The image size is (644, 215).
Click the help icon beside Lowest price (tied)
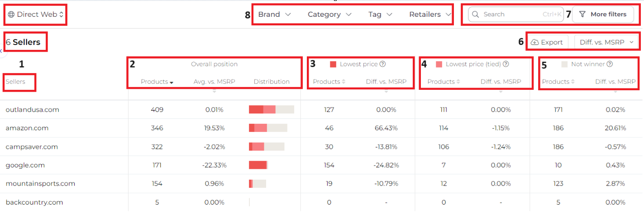coord(506,64)
